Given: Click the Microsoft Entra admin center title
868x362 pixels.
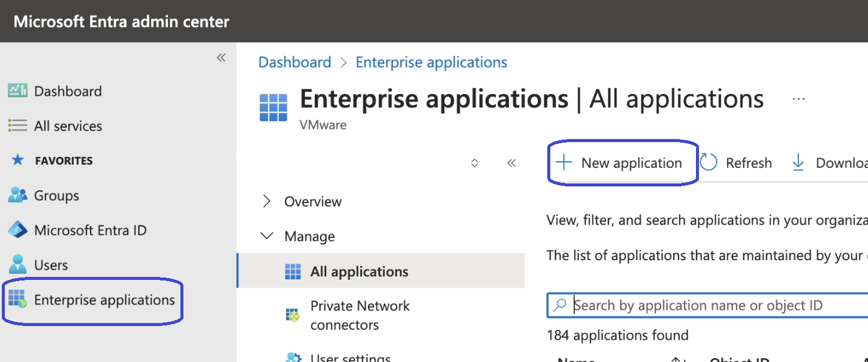Looking at the screenshot, I should click(x=121, y=22).
